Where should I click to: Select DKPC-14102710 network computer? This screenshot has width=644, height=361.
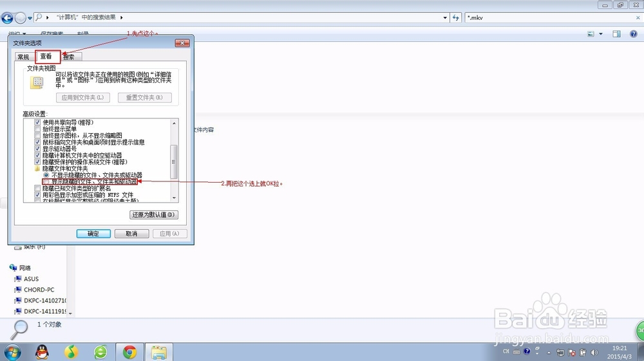point(40,301)
